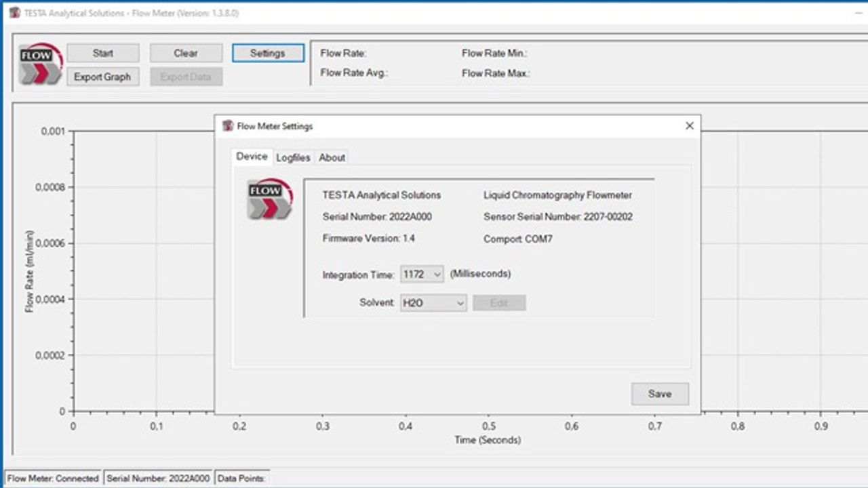Image resolution: width=868 pixels, height=488 pixels.
Task: Click the Serial Number: 2022A000 text in dialog
Action: 377,217
